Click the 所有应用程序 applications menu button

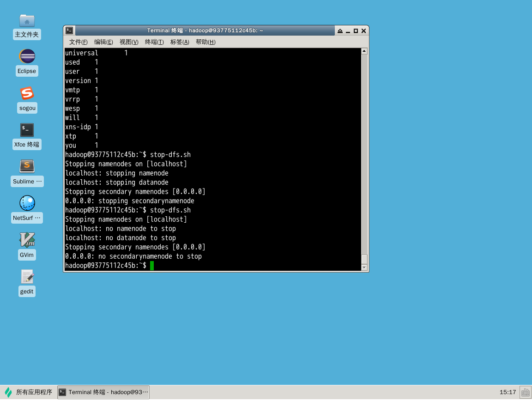tap(29, 392)
